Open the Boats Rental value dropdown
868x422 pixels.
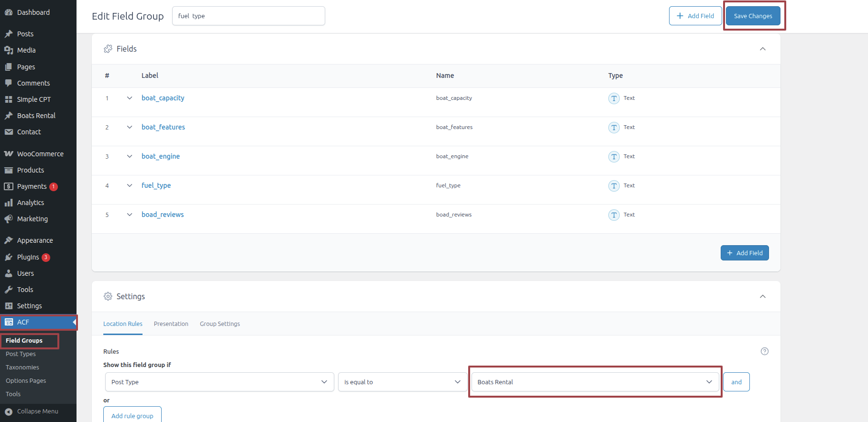pyautogui.click(x=594, y=382)
